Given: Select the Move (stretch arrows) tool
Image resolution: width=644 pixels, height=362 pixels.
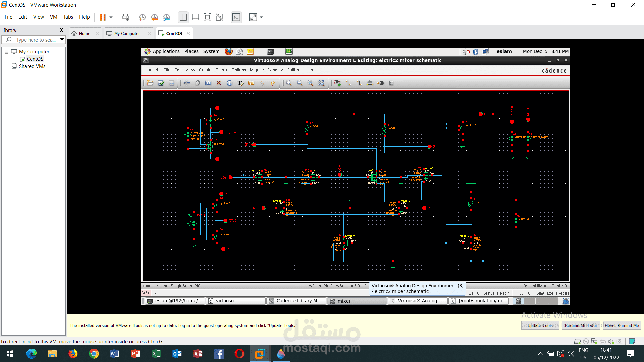Looking at the screenshot, I should click(x=186, y=83).
